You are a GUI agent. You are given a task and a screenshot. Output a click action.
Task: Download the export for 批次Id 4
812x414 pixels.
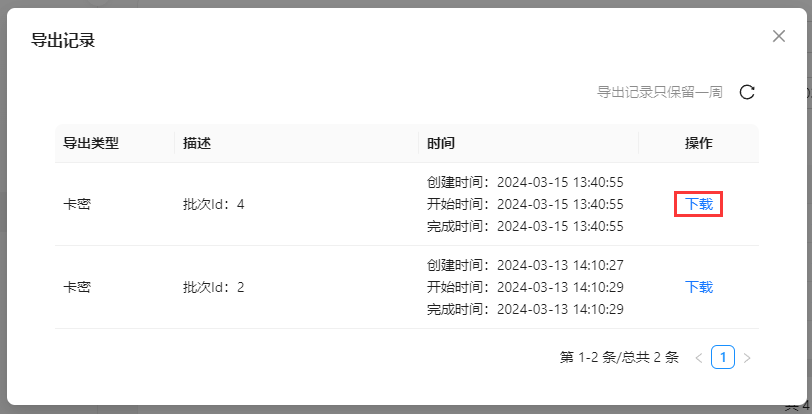pyautogui.click(x=699, y=204)
